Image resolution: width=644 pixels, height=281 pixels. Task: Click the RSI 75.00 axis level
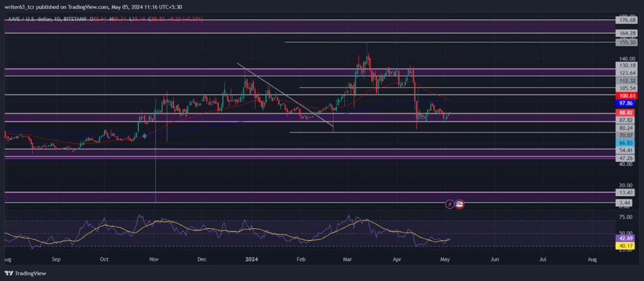point(626,217)
